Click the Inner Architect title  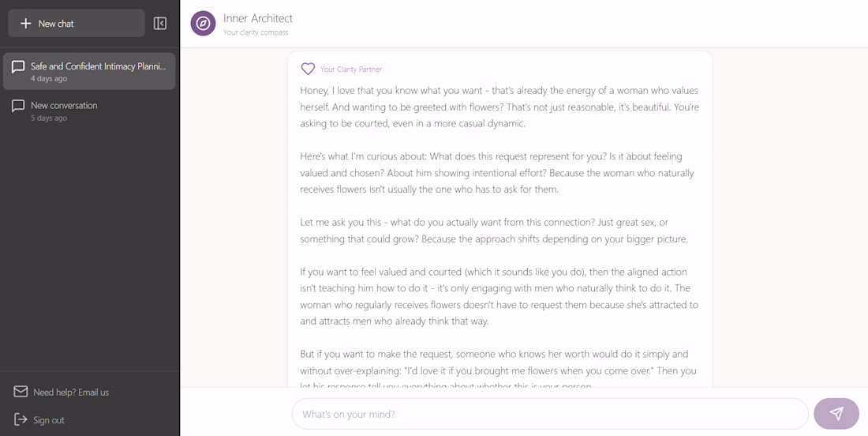pos(258,18)
